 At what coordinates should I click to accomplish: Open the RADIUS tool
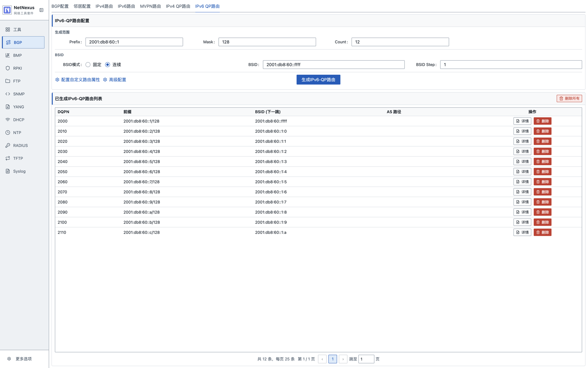23,145
